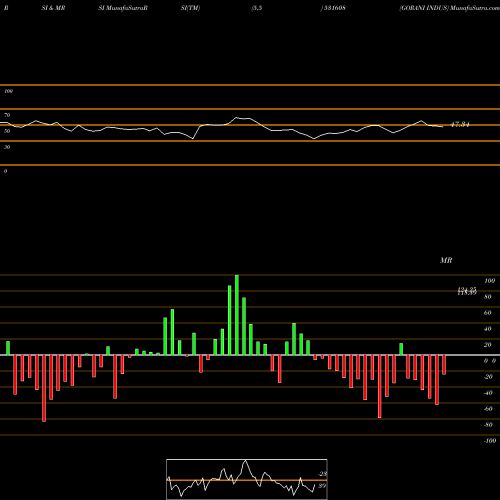Image resolution: width=500 pixels, height=500 pixels.
Task: Click the MR axis label 40
Action: [x=488, y=329]
